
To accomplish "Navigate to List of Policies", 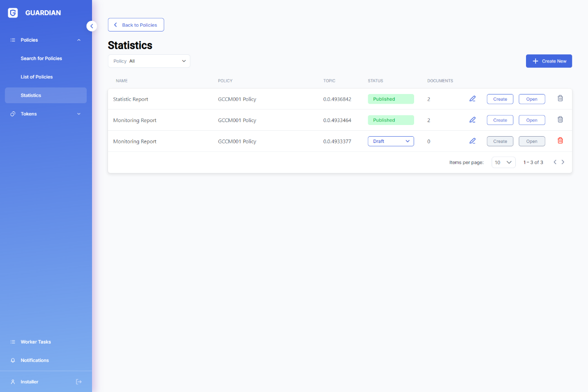I will coord(37,77).
